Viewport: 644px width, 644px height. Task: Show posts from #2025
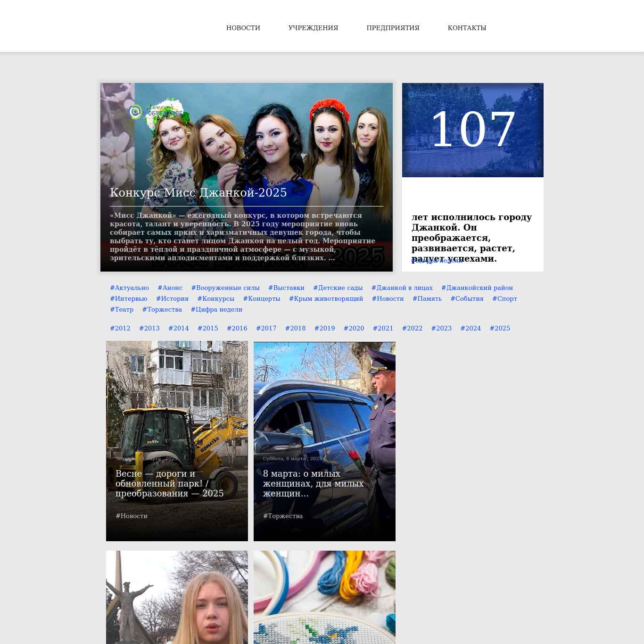(x=500, y=328)
